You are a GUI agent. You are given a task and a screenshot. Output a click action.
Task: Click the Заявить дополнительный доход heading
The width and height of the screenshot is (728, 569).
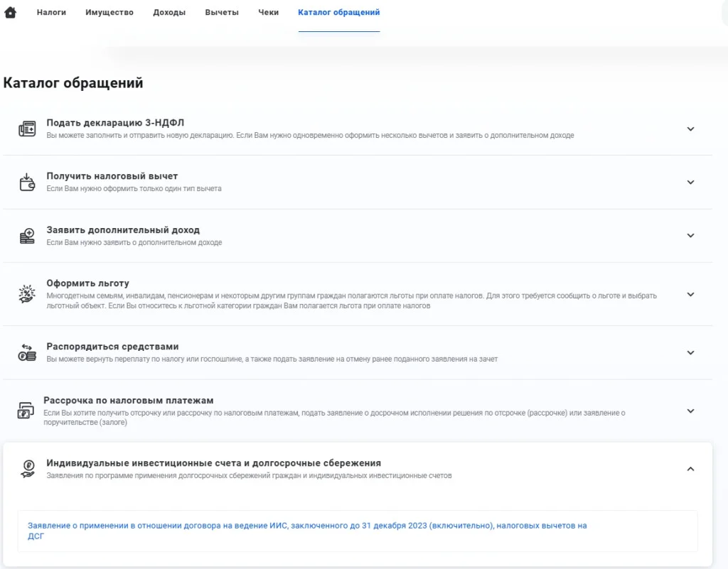(x=123, y=230)
